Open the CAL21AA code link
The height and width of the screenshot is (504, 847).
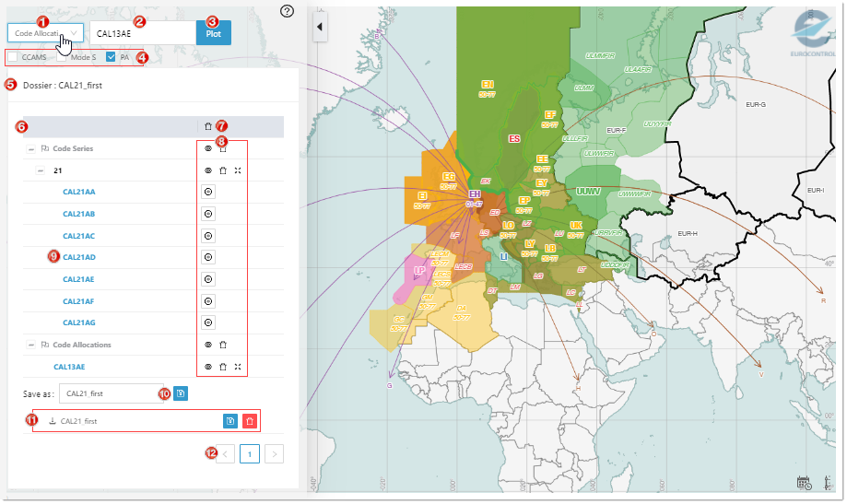point(79,192)
